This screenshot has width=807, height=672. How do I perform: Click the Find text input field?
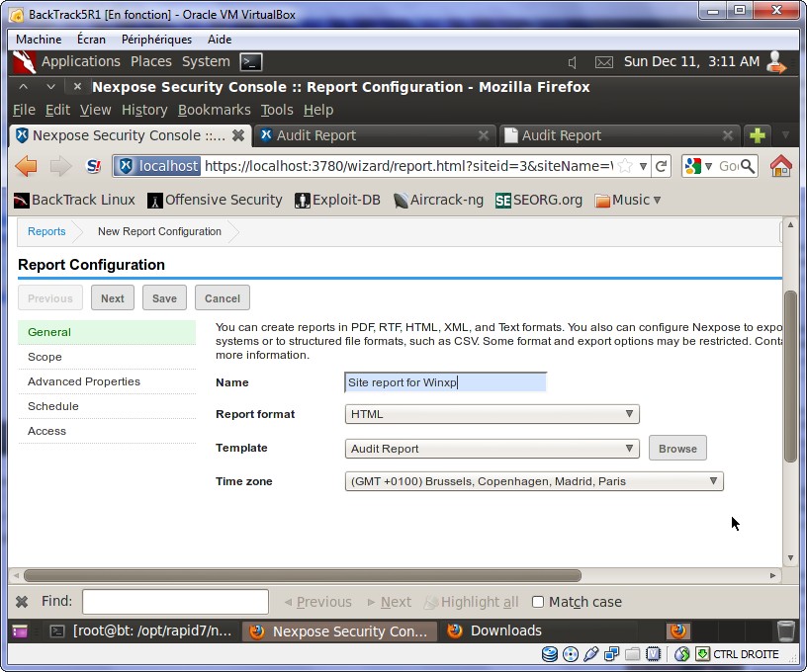tap(175, 602)
